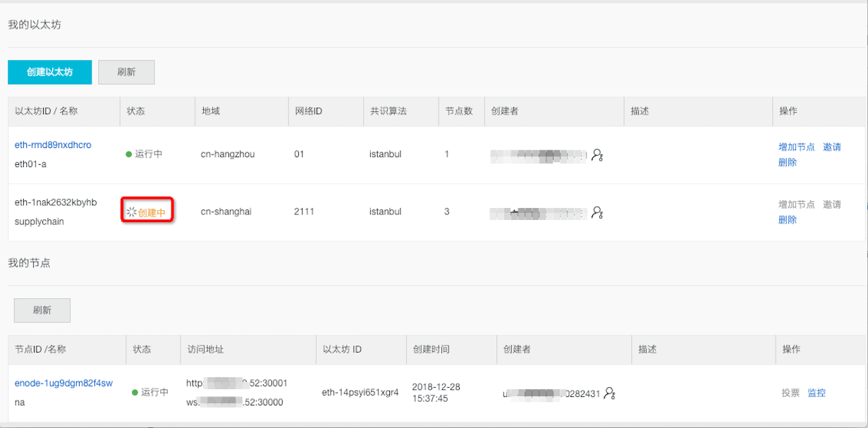This screenshot has width=868, height=428.
Task: Click creator user icon in supplychain row
Action: point(597,212)
